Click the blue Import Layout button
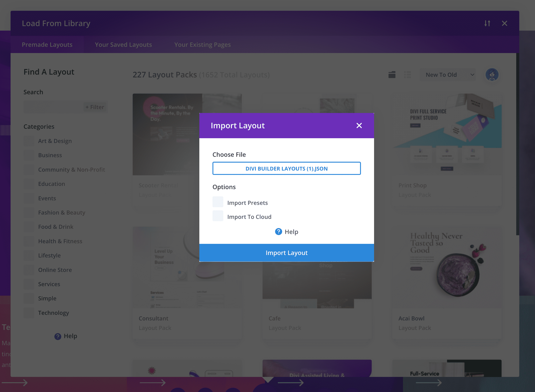Viewport: 535px width, 392px height. (x=286, y=253)
